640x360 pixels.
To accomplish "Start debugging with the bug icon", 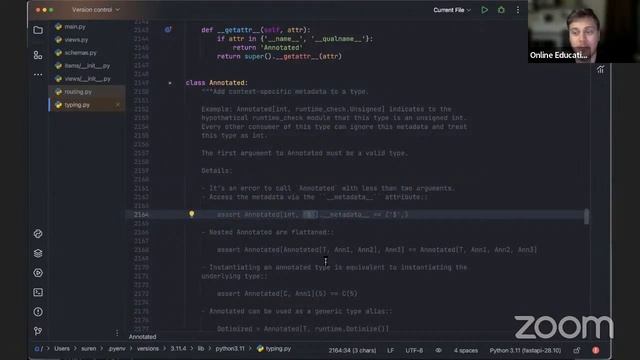I will [x=501, y=10].
